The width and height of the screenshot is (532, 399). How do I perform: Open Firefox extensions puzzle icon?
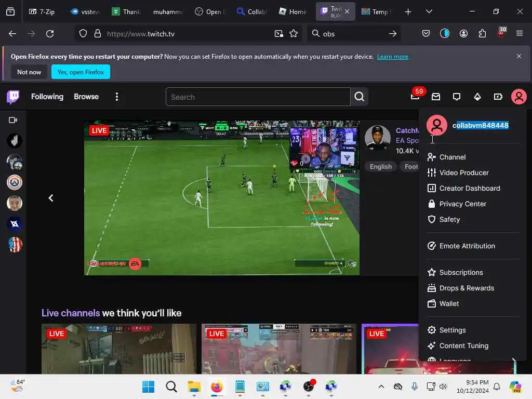482,34
